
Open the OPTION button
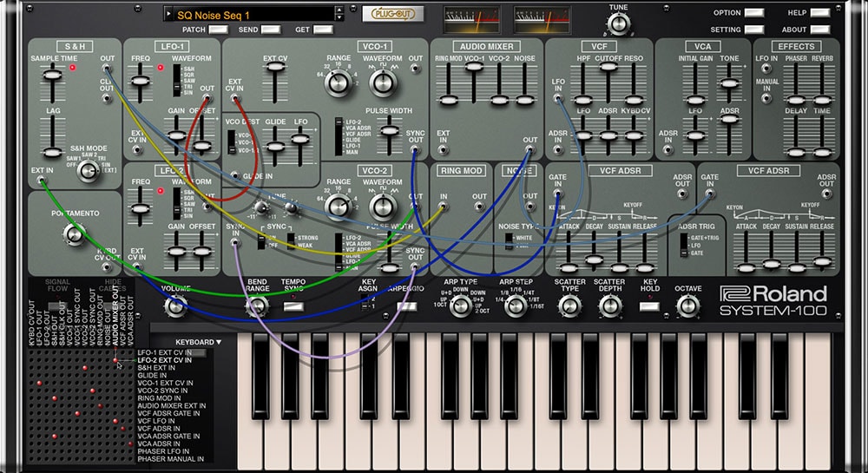click(x=754, y=13)
